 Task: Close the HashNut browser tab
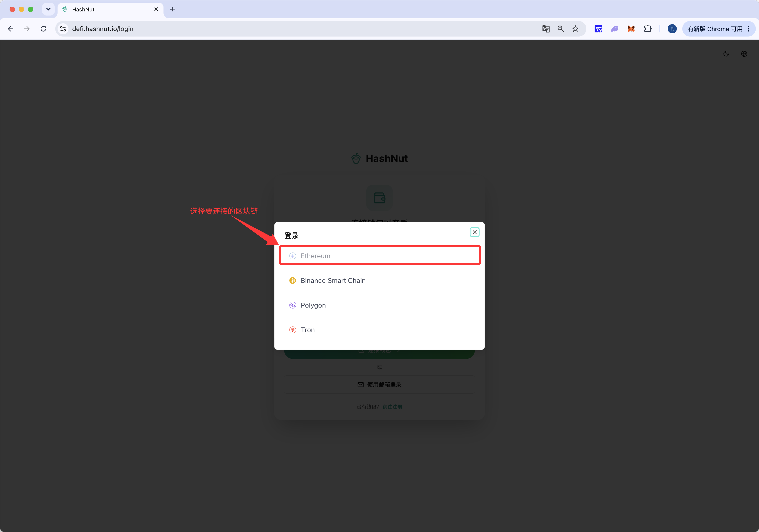coord(156,9)
